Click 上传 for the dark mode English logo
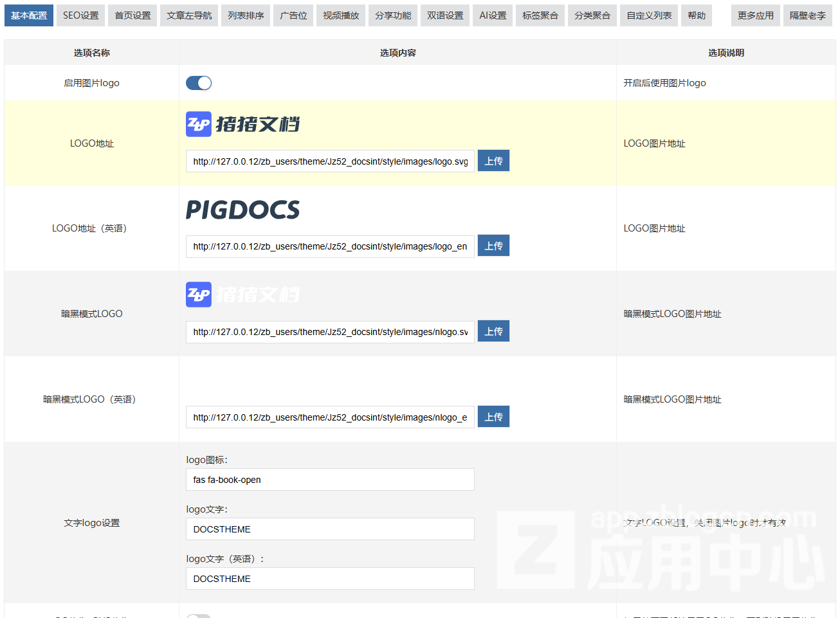The image size is (840, 618). click(493, 417)
